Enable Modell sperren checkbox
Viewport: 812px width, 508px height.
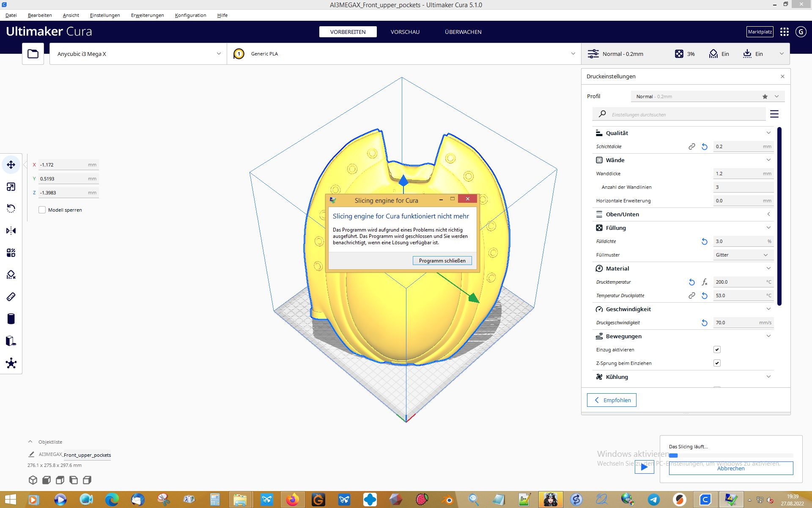(42, 210)
